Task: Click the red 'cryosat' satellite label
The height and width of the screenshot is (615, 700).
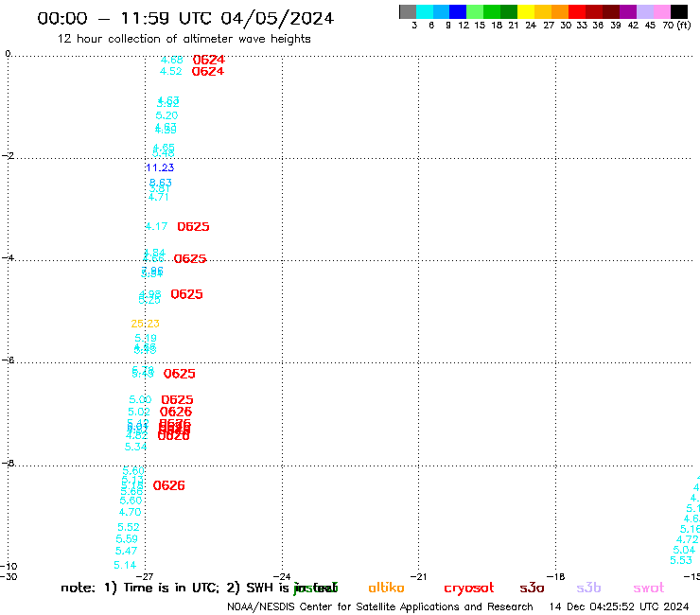Action: click(469, 589)
